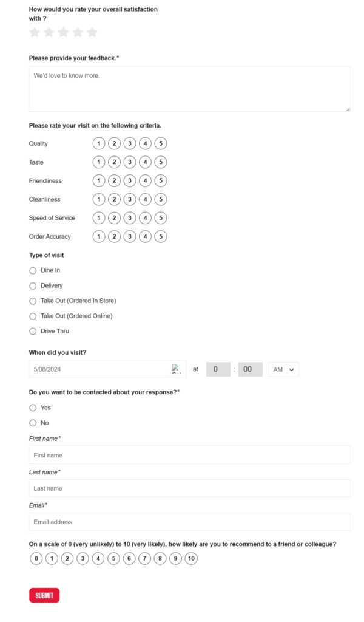This screenshot has width=364, height=622.
Task: Choose the Drive Thru option
Action: click(33, 331)
